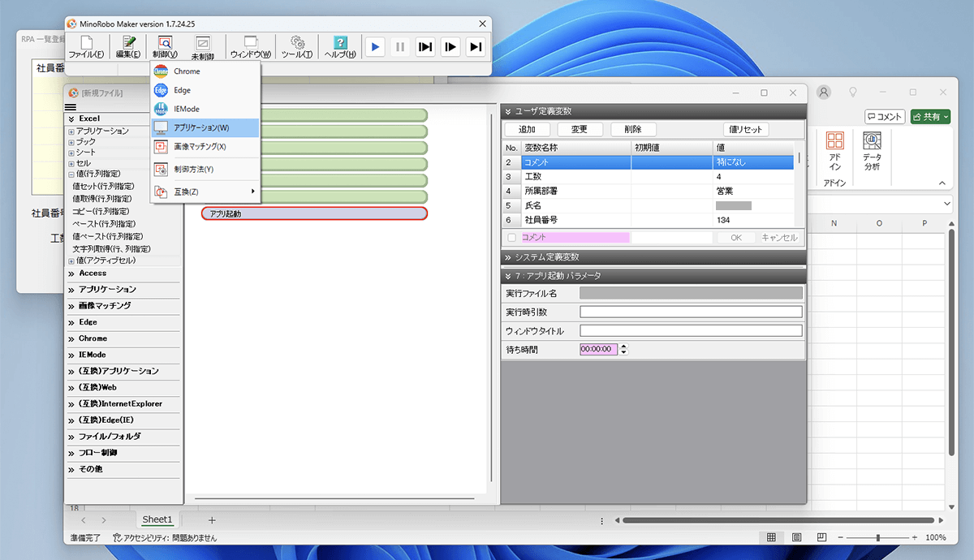Open the ファイル(F) file menu icon
974x560 pixels.
(86, 47)
